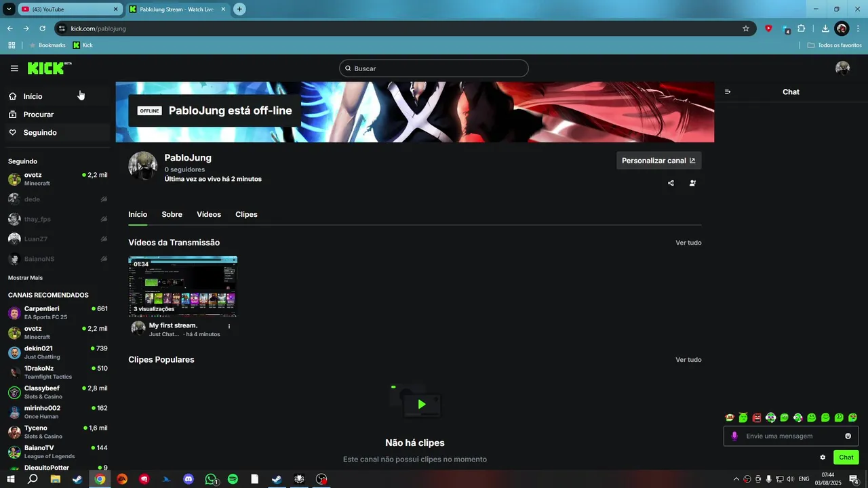Insert the first chat emote with the red cap
Viewport: 868px width, 488px height.
point(730,418)
